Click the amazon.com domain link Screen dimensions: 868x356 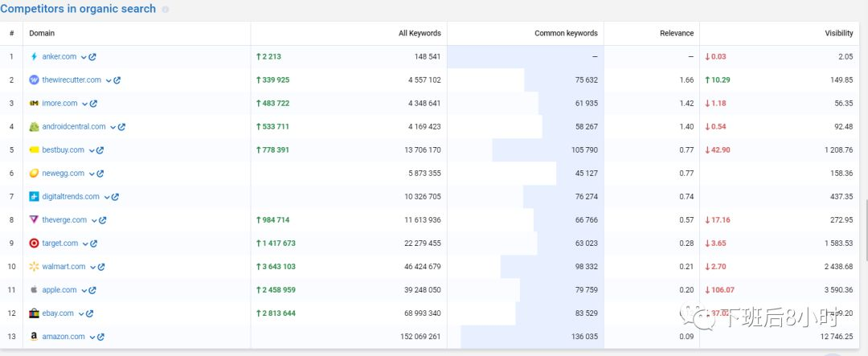pyautogui.click(x=63, y=337)
